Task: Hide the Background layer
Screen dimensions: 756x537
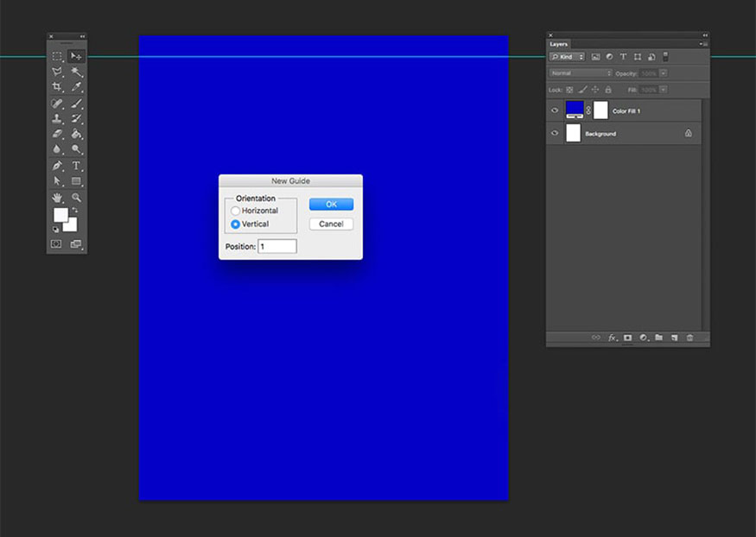Action: [x=555, y=133]
